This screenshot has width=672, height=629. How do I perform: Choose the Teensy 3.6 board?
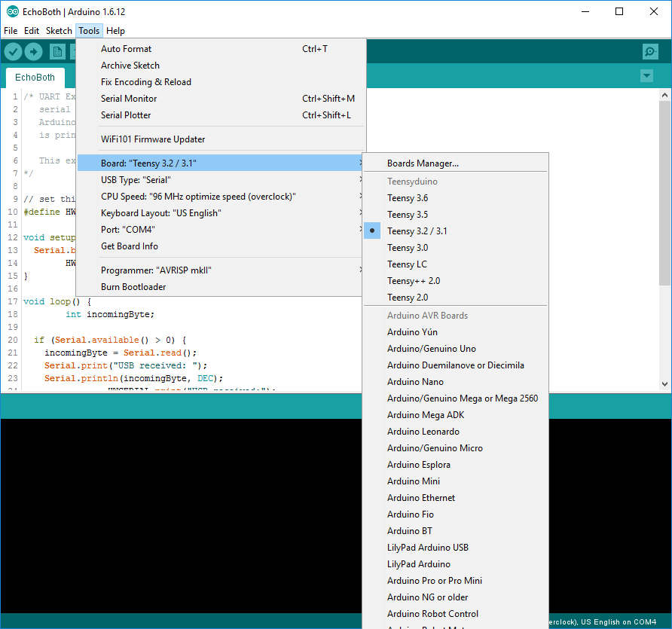(x=408, y=198)
